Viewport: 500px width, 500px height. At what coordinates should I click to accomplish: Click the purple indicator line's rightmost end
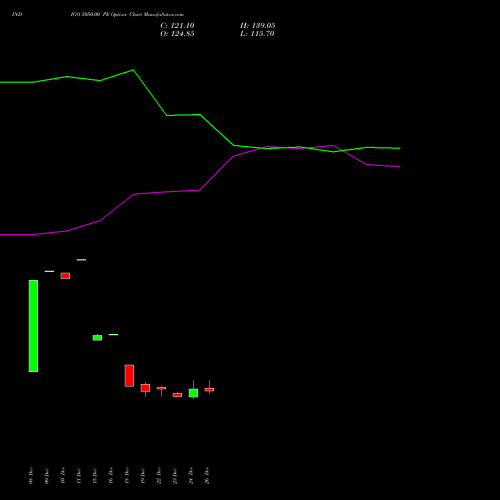[x=399, y=166]
